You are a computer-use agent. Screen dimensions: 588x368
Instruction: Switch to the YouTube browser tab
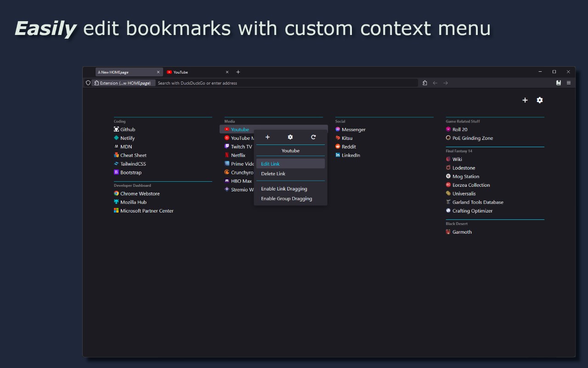coord(198,72)
